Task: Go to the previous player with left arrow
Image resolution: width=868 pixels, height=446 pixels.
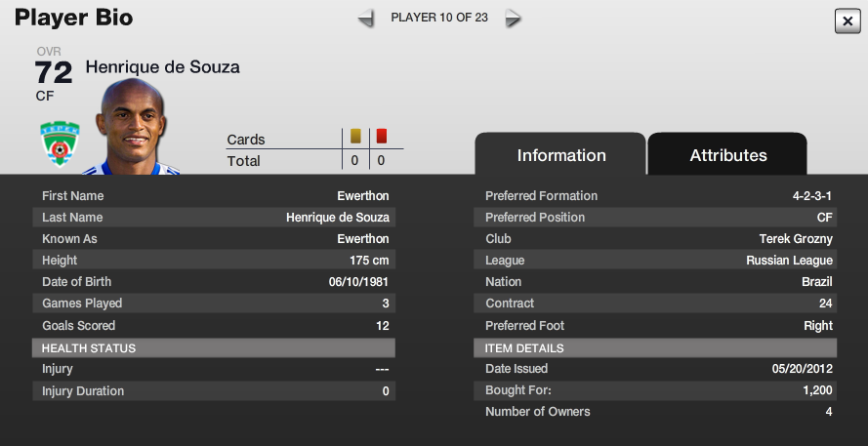Action: (366, 19)
